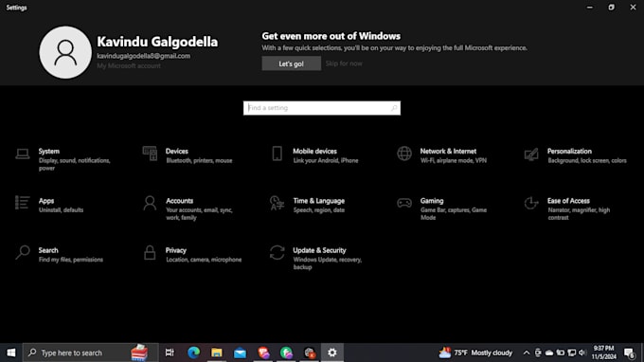Open the Devices settings icon
This screenshot has width=644, height=362.
click(x=150, y=154)
